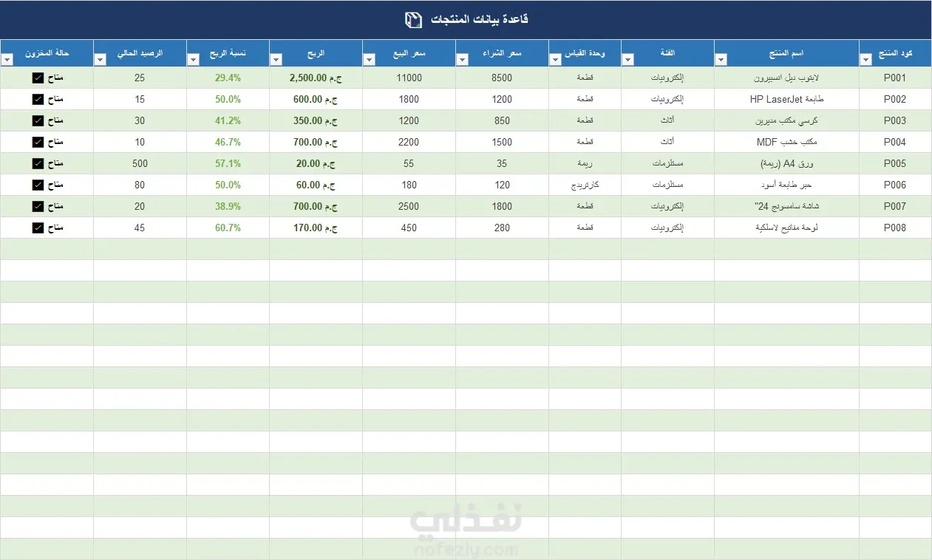932x560 pixels.
Task: Toggle stock checkbox in row P004
Action: (x=38, y=142)
